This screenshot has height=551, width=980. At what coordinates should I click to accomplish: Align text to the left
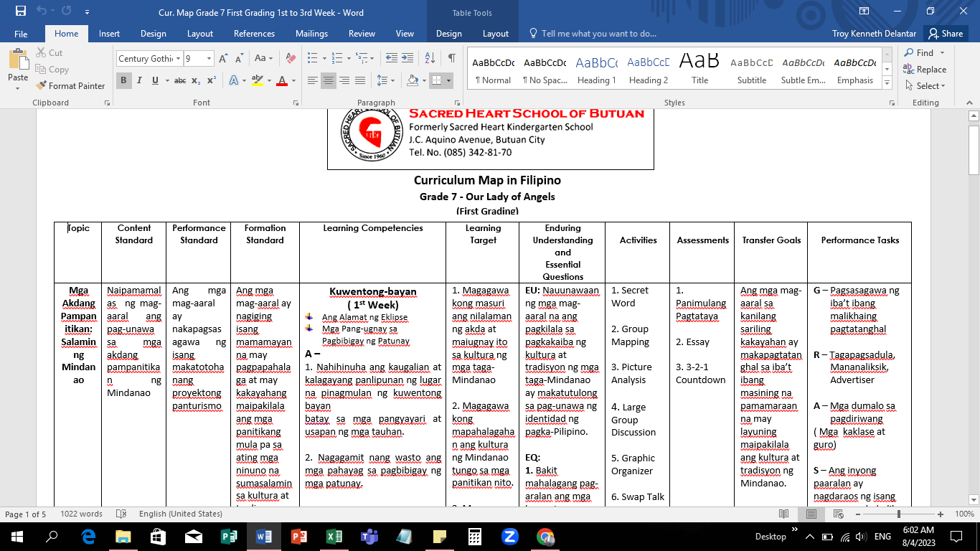click(x=313, y=81)
